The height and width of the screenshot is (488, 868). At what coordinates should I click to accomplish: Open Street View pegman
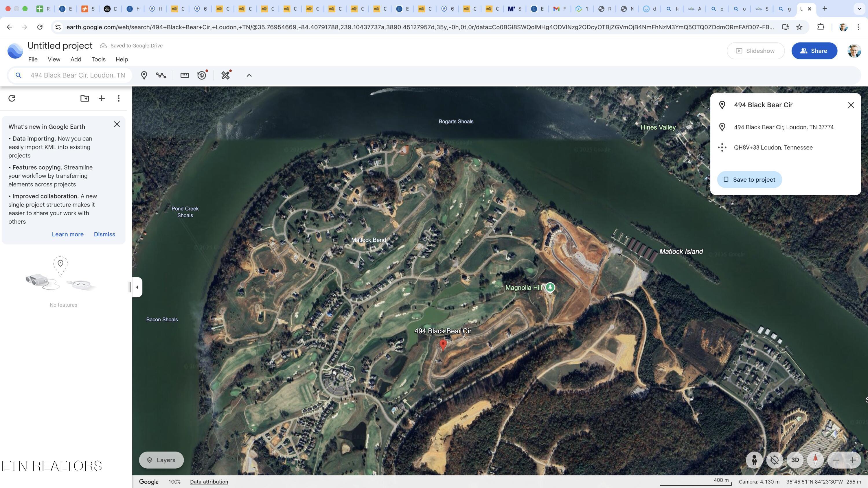pos(754,460)
